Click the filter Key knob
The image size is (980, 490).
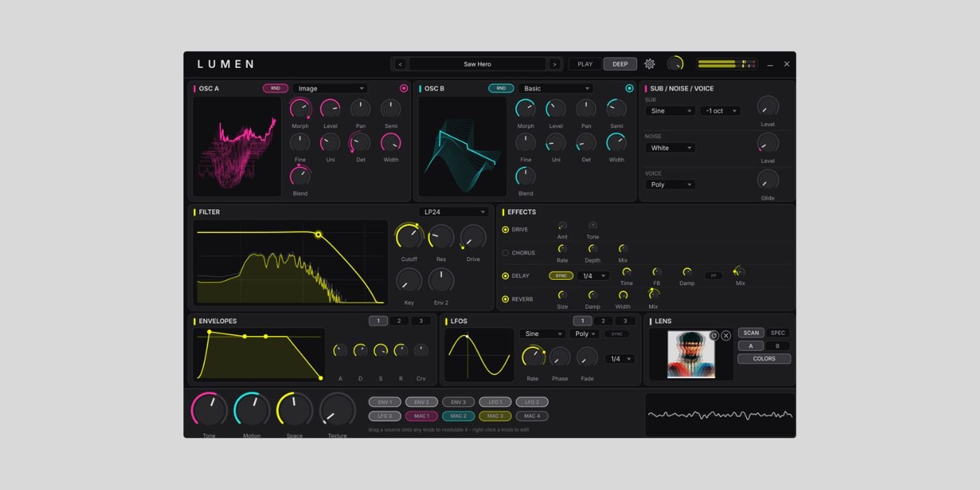(x=409, y=281)
